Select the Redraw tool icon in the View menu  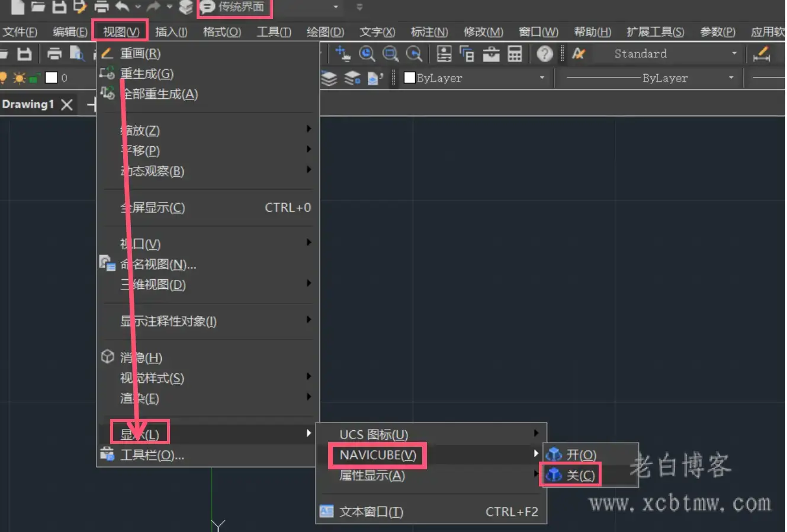(x=108, y=53)
